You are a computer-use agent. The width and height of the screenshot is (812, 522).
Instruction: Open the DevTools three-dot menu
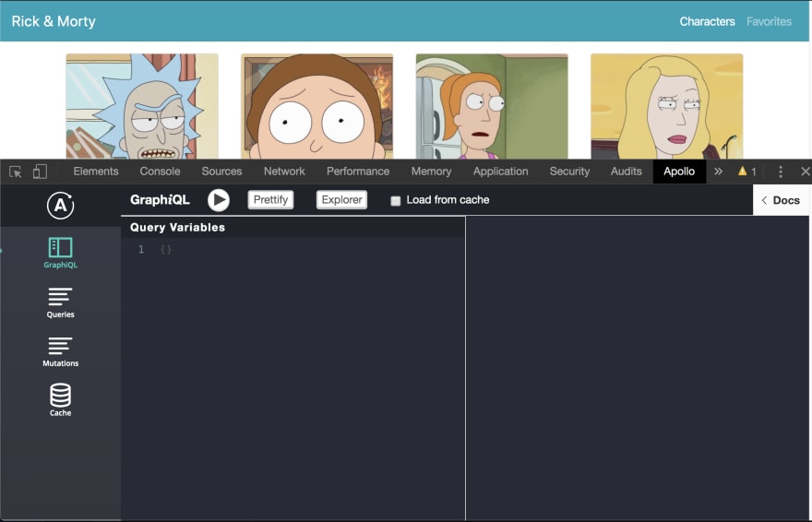pos(781,172)
